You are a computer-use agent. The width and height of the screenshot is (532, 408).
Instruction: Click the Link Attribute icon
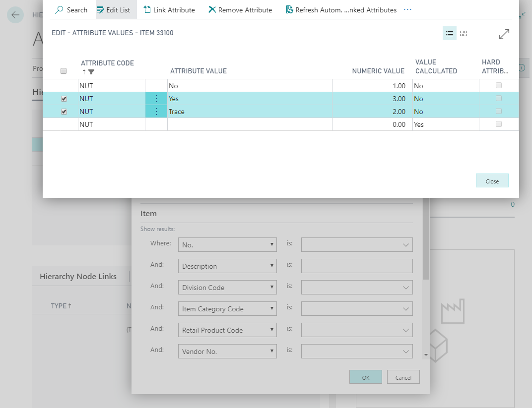[x=147, y=10]
